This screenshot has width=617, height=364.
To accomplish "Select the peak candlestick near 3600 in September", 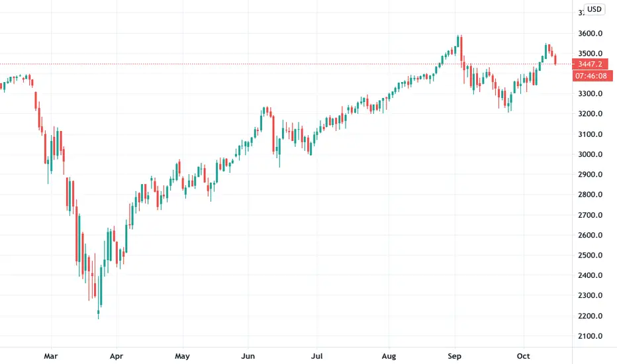I will 458,43.
